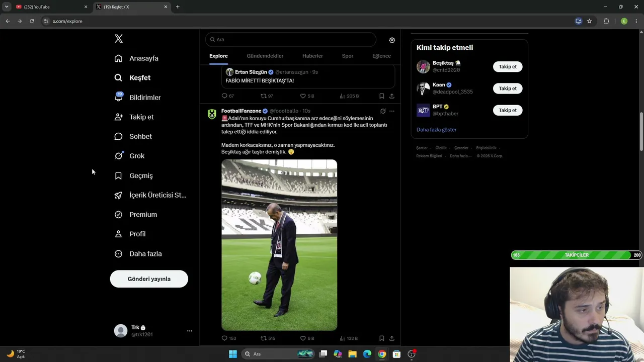Switch to Explore tab

[218, 56]
